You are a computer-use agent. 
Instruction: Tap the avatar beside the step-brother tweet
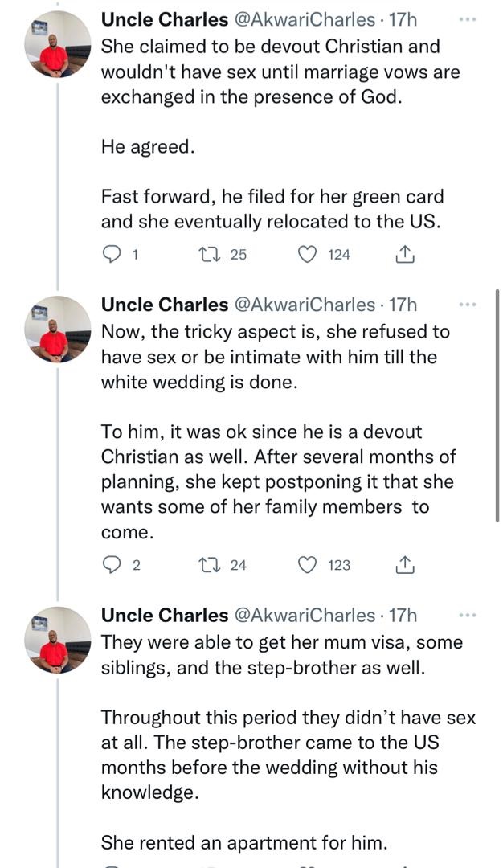tap(56, 640)
